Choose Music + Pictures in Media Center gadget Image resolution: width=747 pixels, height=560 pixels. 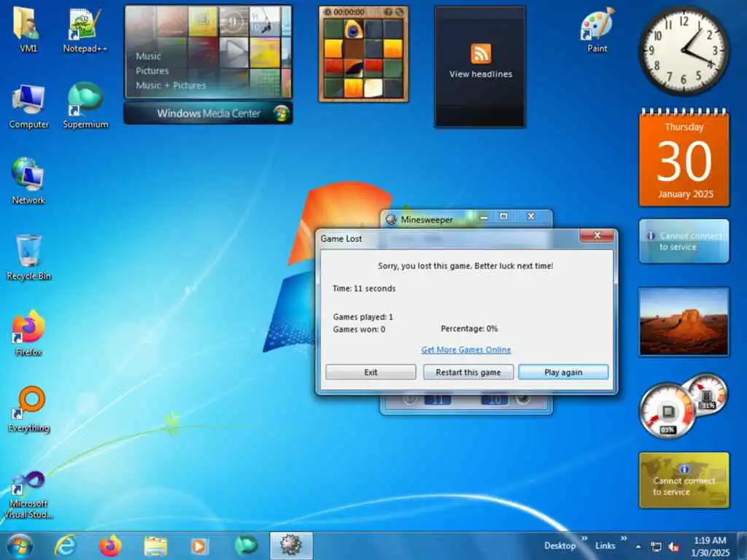(171, 86)
